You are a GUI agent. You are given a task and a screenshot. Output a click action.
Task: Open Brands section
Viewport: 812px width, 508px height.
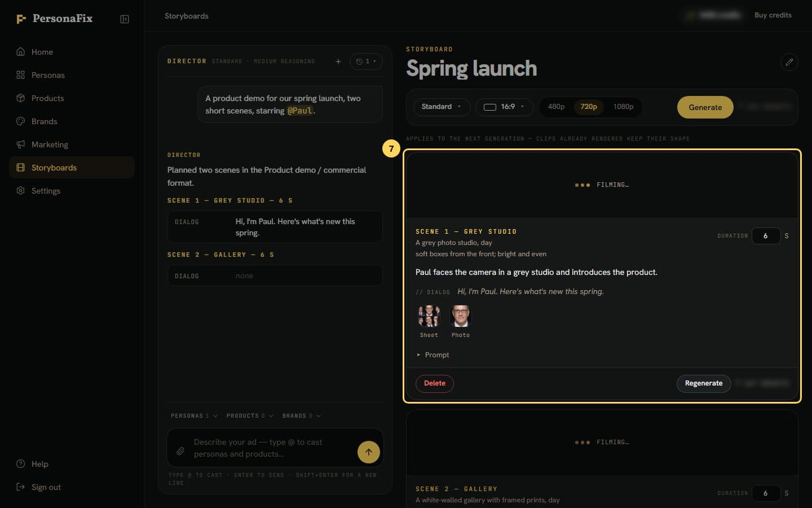(x=72, y=121)
